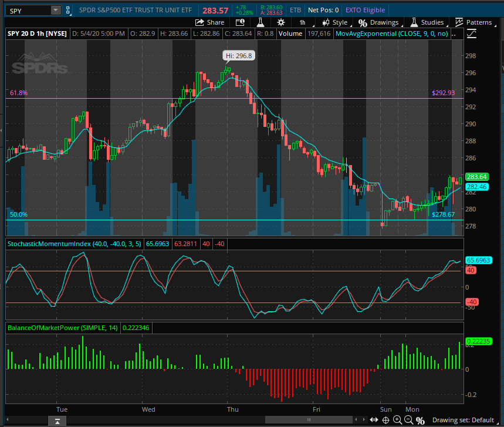Click the $292.93 Fibonacci price label
This screenshot has height=427, width=504.
[x=443, y=93]
